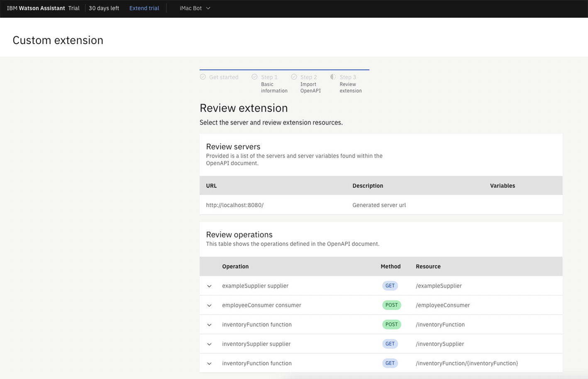Expand the employeeConsumer consumer operation row
The height and width of the screenshot is (379, 588).
pyautogui.click(x=210, y=306)
